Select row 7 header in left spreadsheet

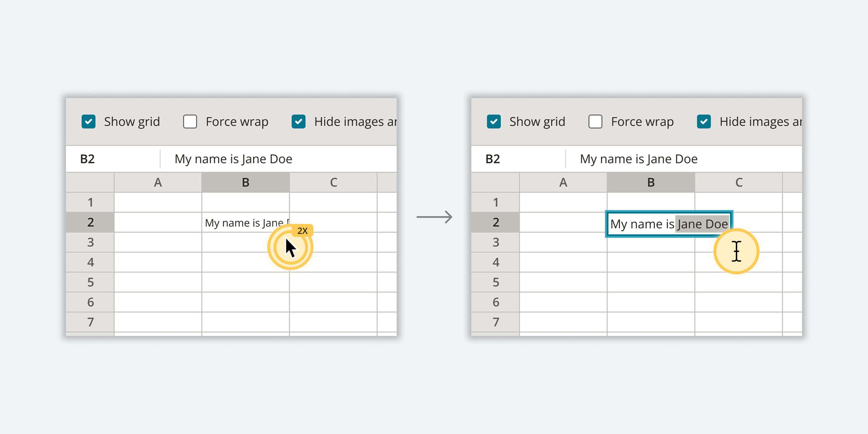pos(90,322)
